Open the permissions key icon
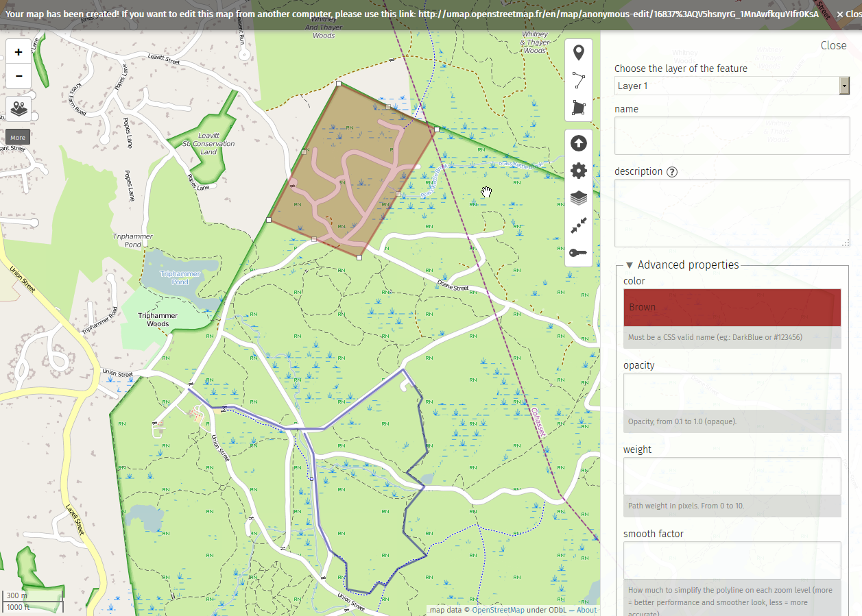 coord(579,253)
